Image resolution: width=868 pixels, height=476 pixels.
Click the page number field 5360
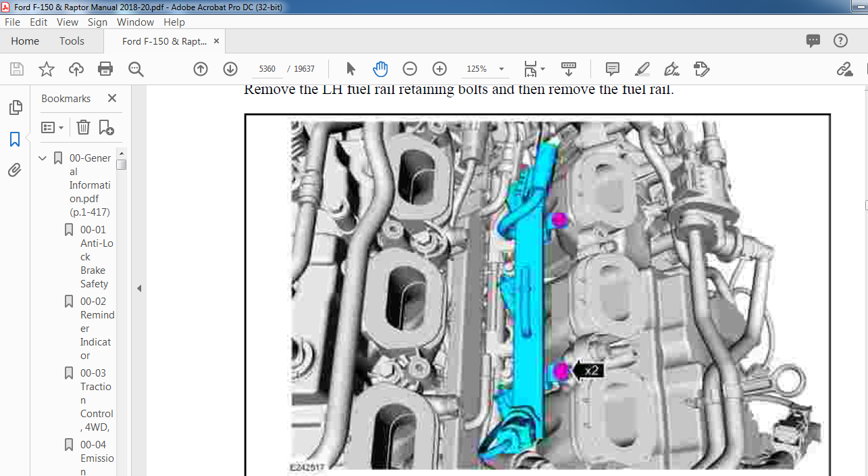[267, 69]
